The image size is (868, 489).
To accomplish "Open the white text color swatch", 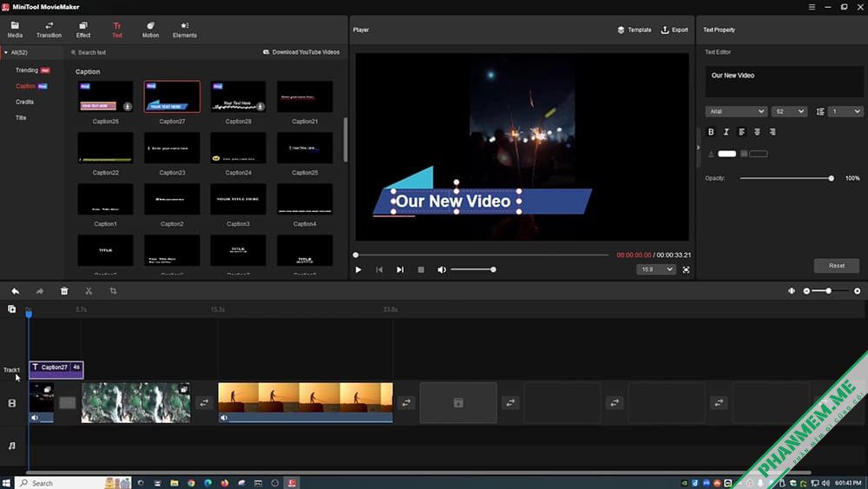I will 727,154.
